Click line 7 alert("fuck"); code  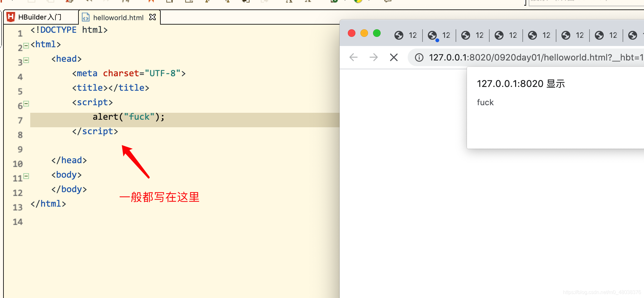pos(129,117)
